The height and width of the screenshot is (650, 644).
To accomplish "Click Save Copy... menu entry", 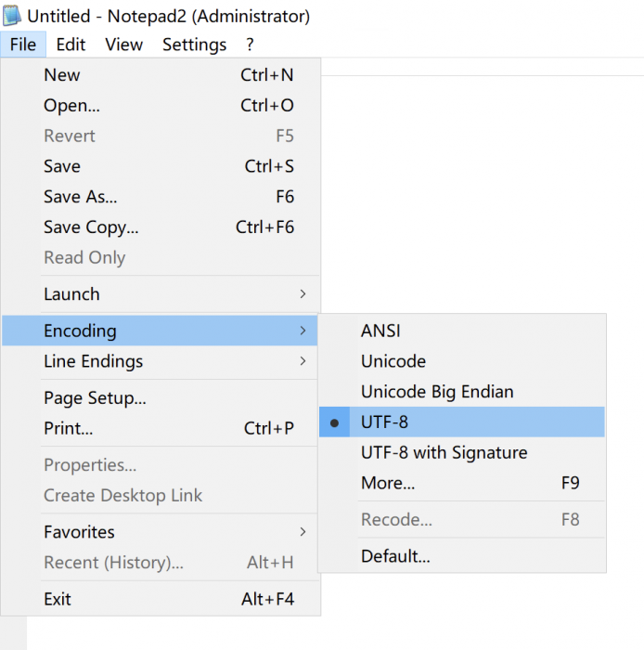I will point(161,227).
